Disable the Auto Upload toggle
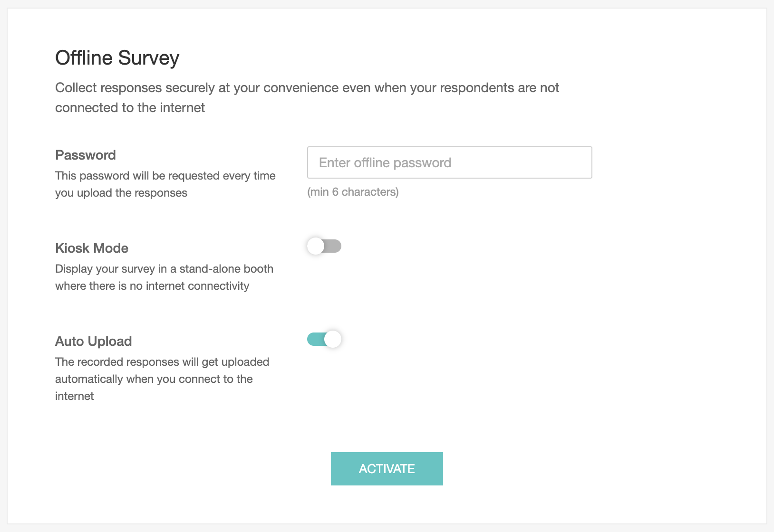Viewport: 774px width, 532px height. coord(324,339)
